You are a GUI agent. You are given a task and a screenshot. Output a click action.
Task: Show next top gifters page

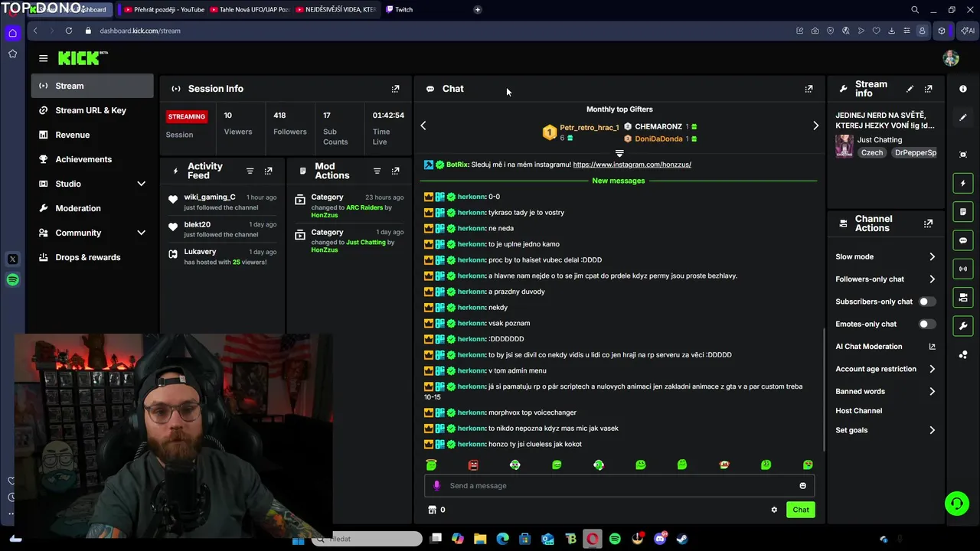tap(815, 126)
